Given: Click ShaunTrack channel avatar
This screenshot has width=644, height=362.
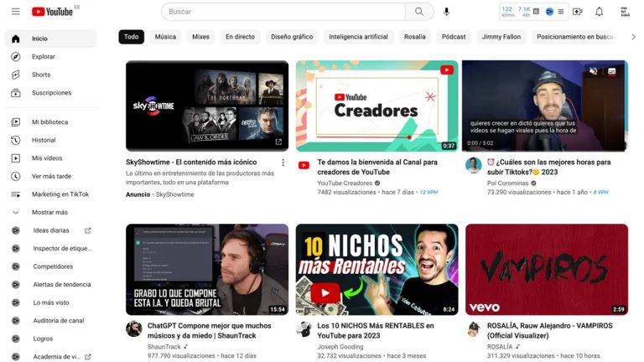Looking at the screenshot, I should click(134, 329).
